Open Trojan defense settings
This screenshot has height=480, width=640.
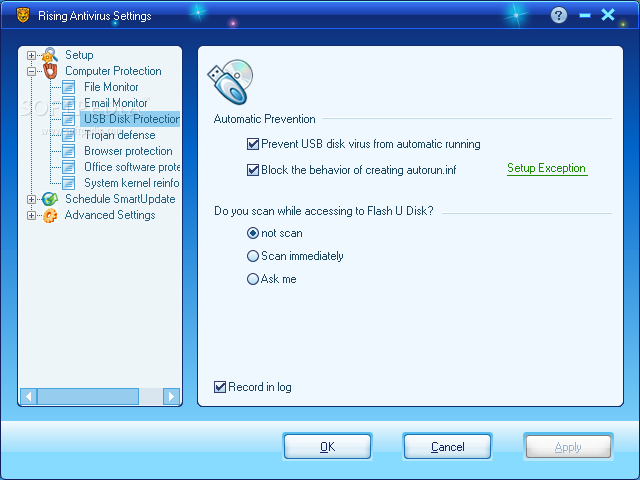click(x=120, y=135)
